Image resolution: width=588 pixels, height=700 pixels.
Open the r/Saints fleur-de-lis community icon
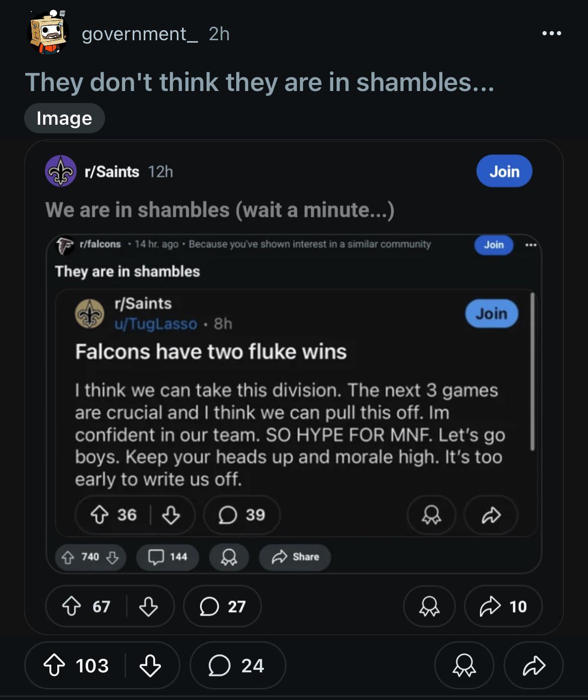[x=61, y=171]
